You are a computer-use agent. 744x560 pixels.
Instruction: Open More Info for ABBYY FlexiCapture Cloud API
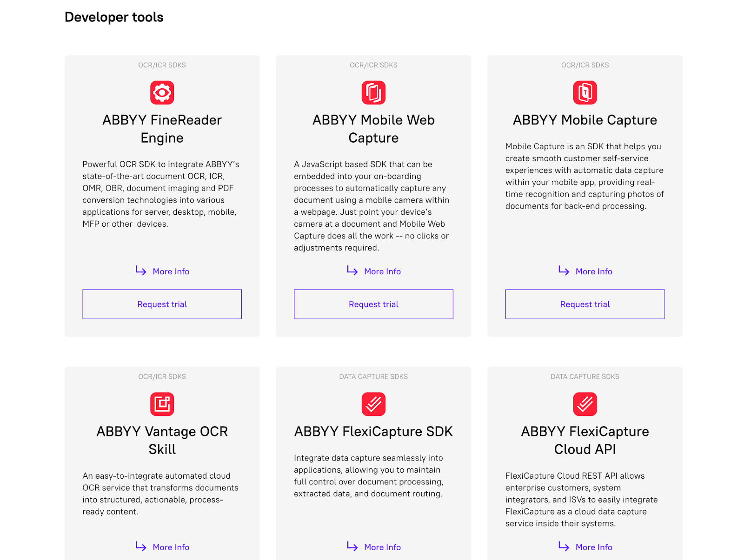point(594,547)
